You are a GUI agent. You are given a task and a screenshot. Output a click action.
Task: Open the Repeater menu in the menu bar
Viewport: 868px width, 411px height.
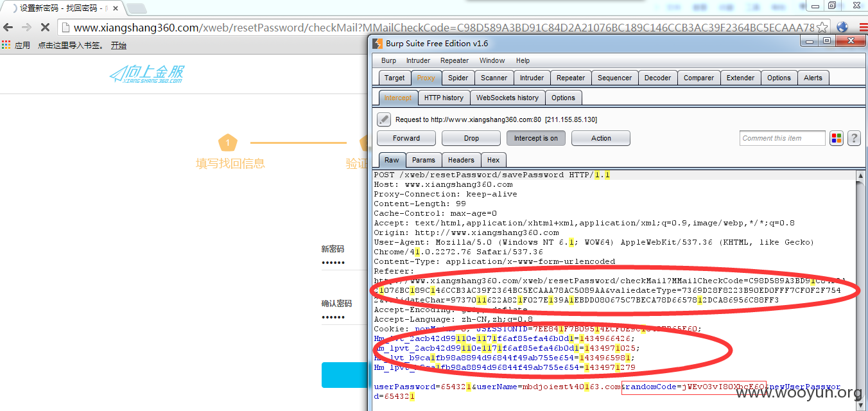(x=455, y=60)
